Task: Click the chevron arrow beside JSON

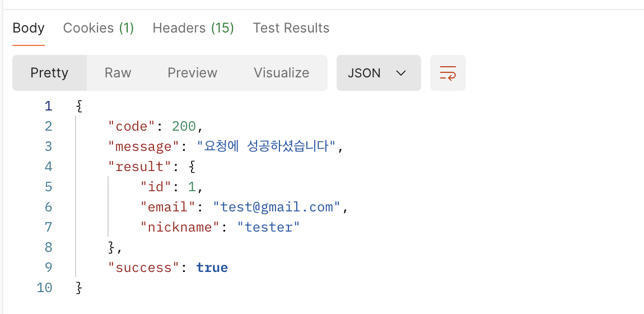Action: [401, 73]
